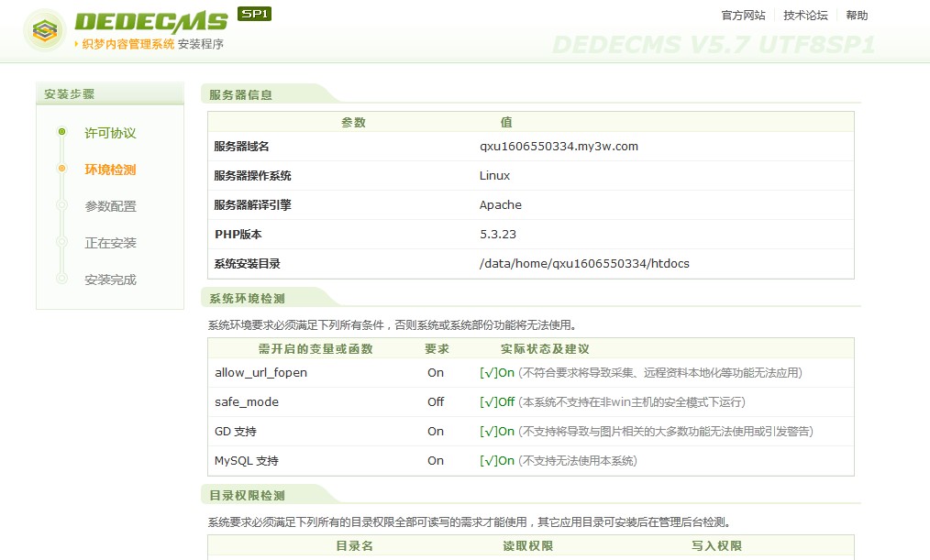Screen dimensions: 930x560
Task: Click the 系统环境检测 section heading
Action: pos(247,299)
